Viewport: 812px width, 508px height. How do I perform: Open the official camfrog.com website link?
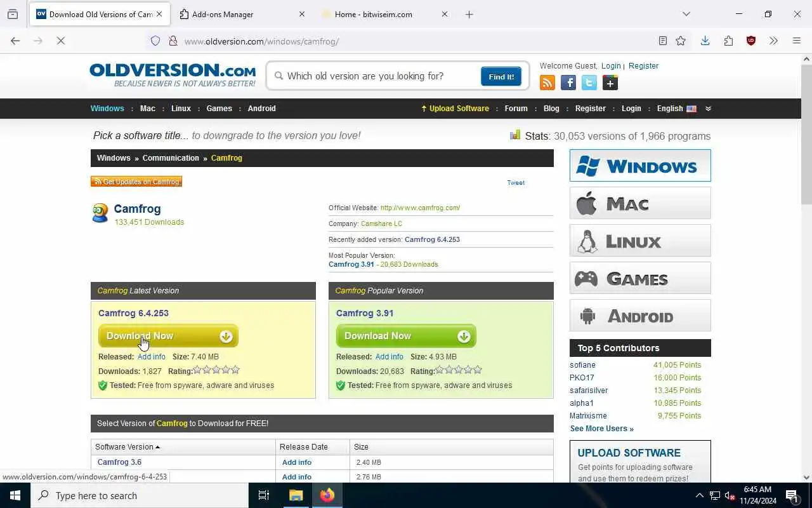420,208
